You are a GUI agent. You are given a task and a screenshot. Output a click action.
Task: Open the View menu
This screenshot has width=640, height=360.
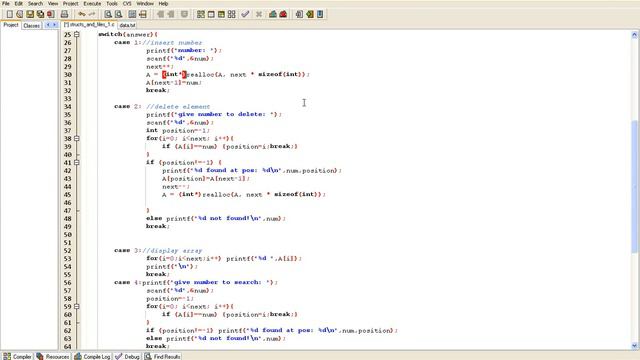click(53, 3)
